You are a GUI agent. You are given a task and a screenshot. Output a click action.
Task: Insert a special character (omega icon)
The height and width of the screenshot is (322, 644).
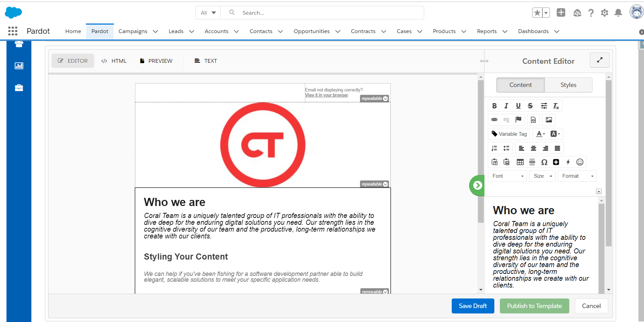(544, 162)
